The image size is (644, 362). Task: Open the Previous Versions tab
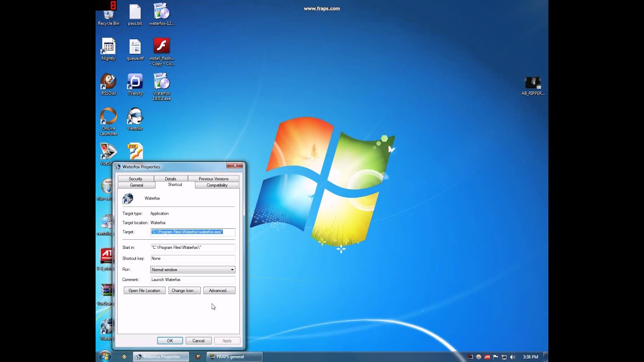click(x=213, y=178)
